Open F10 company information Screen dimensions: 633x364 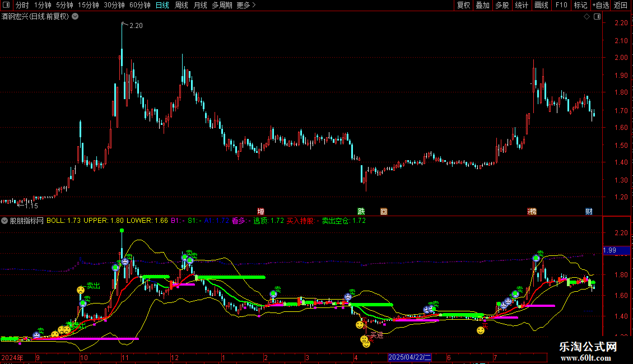point(561,5)
